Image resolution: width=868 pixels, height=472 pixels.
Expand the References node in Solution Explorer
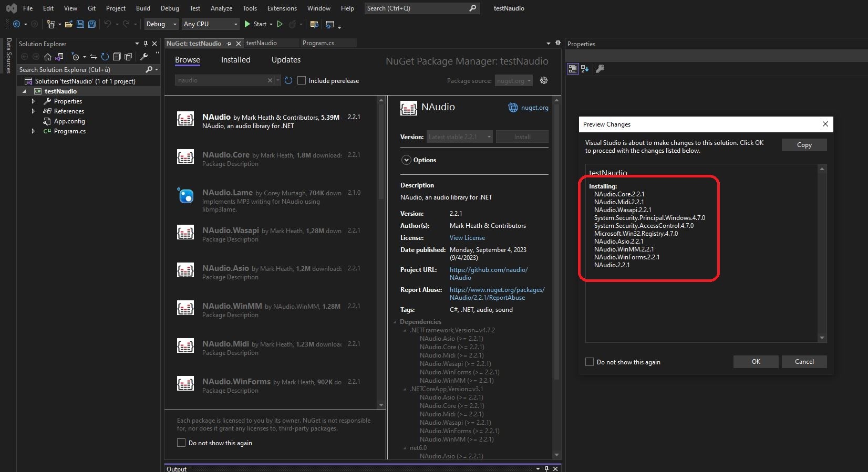pyautogui.click(x=33, y=111)
